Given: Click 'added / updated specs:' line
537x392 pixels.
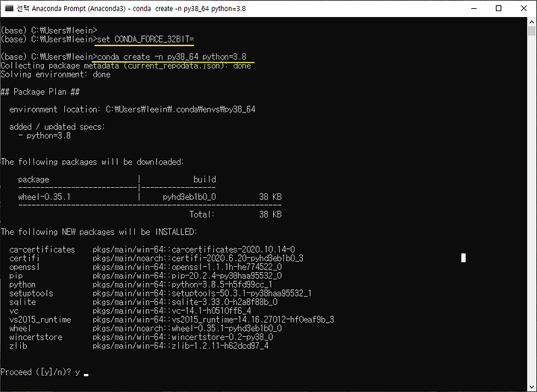Looking at the screenshot, I should point(57,127).
